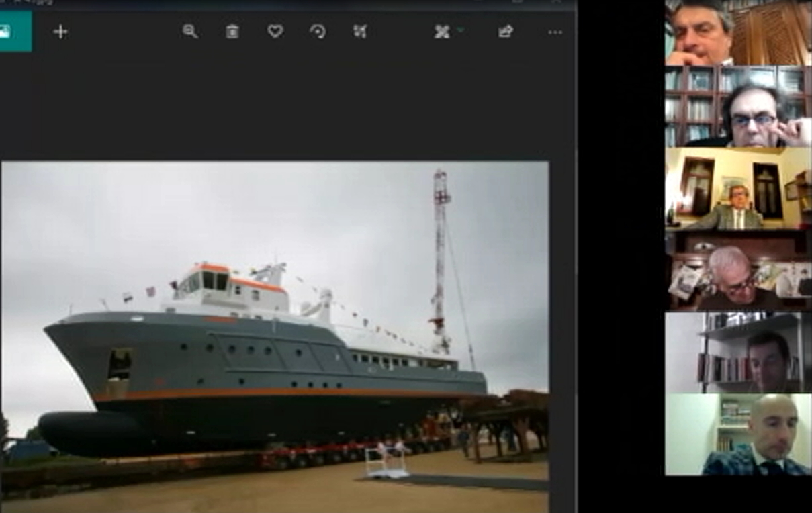Open the Edit & Create icon
Image resolution: width=812 pixels, height=513 pixels.
[441, 32]
